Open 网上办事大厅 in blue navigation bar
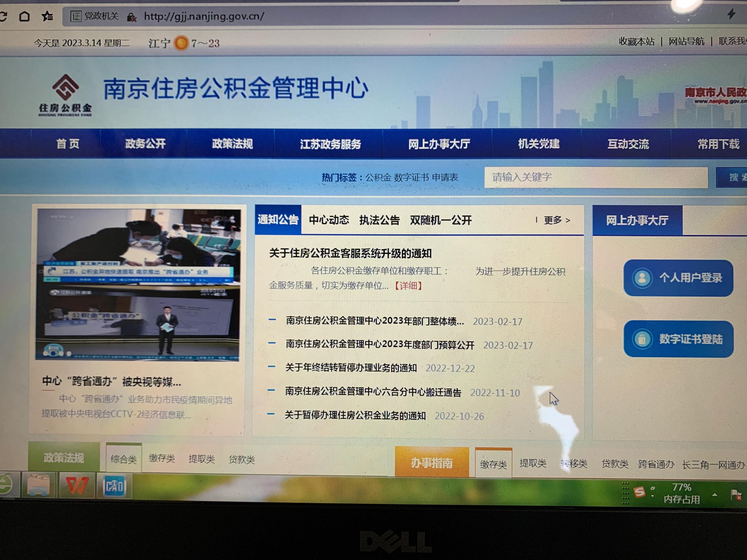Image resolution: width=747 pixels, height=560 pixels. 439,144
